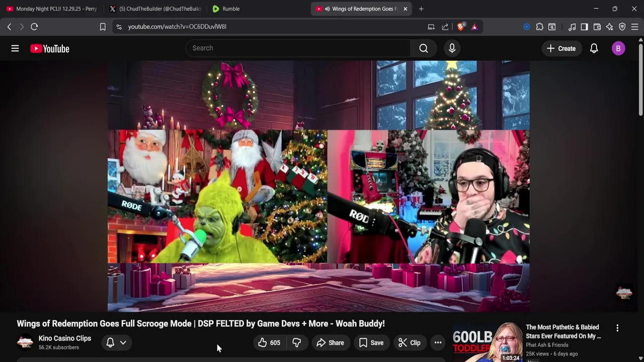
Task: Click channel watermark in video corner
Action: pos(624,293)
